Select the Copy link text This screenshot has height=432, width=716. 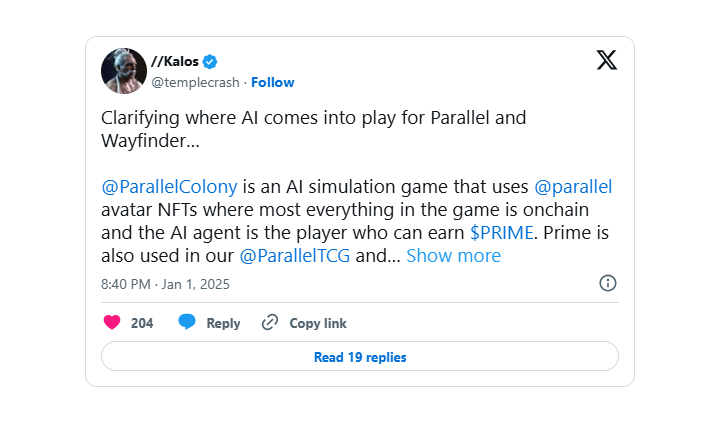click(x=318, y=323)
